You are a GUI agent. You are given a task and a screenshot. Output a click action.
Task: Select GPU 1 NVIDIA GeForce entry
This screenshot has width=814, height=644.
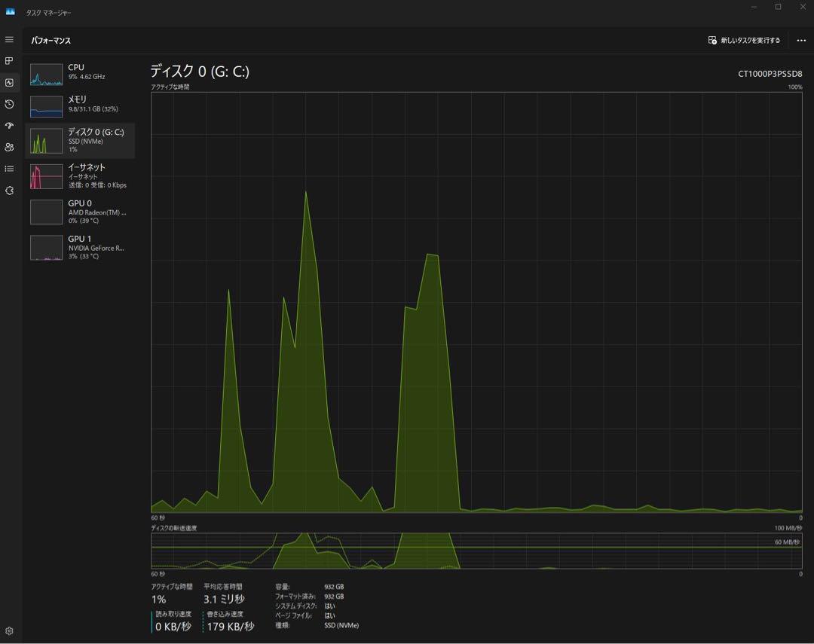[x=80, y=247]
